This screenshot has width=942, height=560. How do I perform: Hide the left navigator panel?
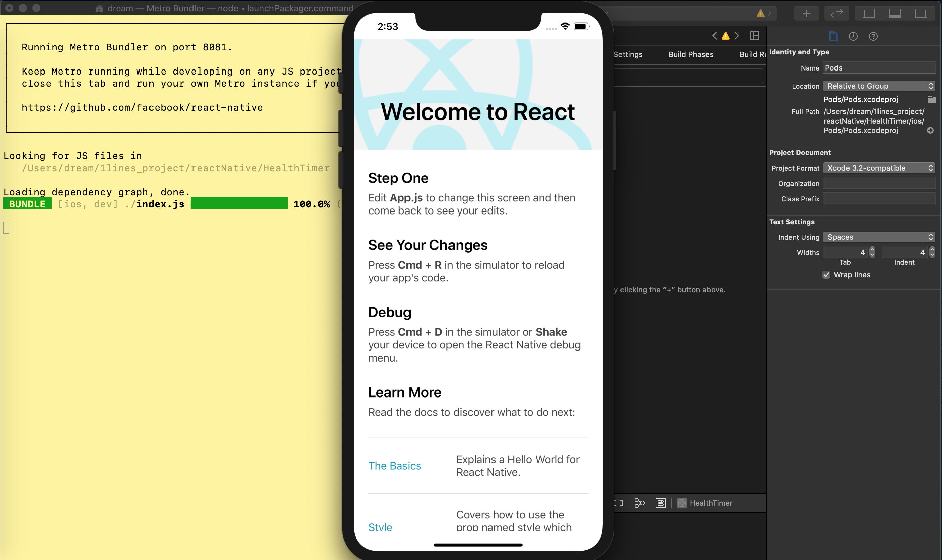click(x=868, y=13)
